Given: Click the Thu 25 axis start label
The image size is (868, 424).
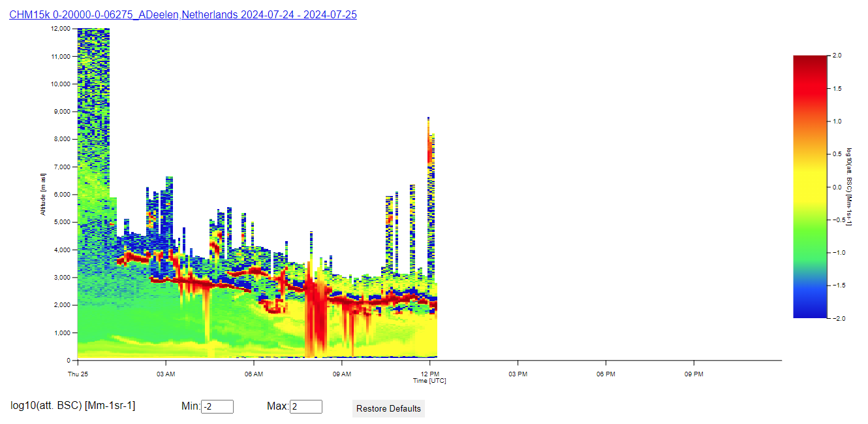Looking at the screenshot, I should (x=78, y=374).
